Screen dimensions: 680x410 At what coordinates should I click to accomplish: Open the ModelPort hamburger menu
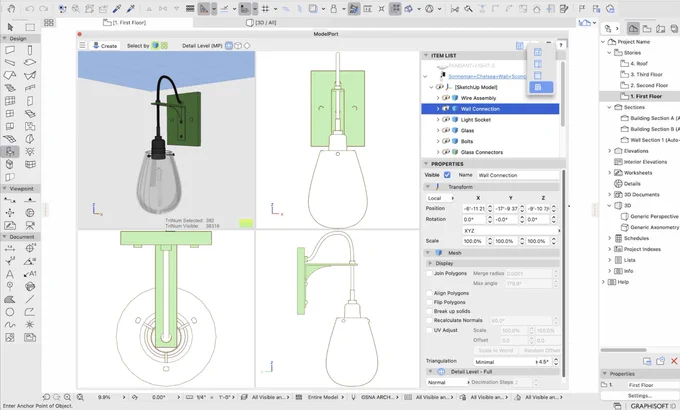point(82,45)
